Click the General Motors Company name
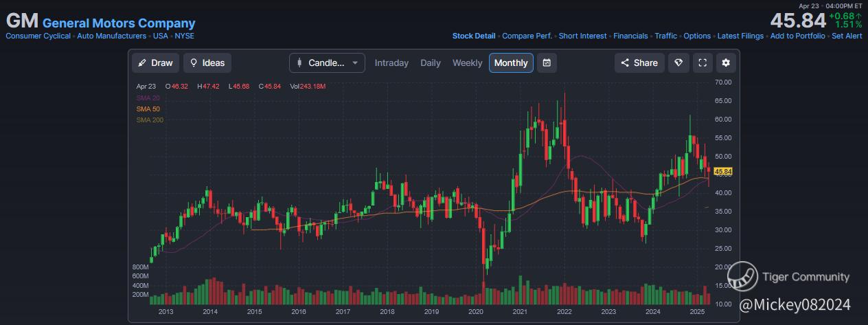Screen dimensions: 868x325 tap(119, 23)
